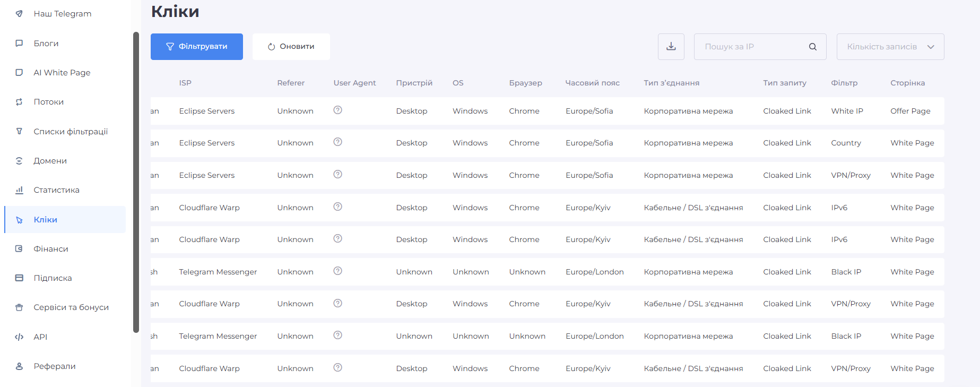Viewport: 980px width, 387px height.
Task: Click User Agent help icon in first row
Action: [337, 110]
